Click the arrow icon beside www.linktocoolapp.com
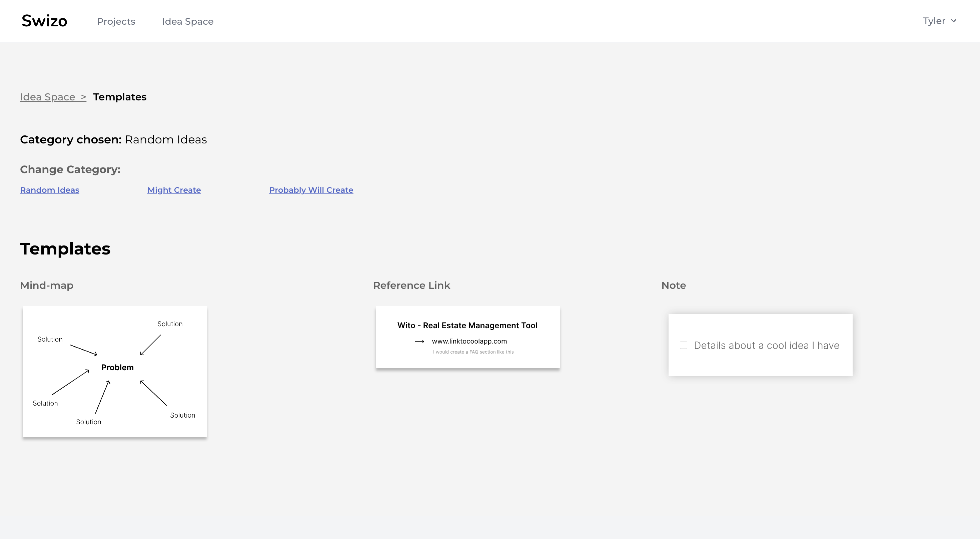Viewport: 980px width, 539px height. pos(419,342)
